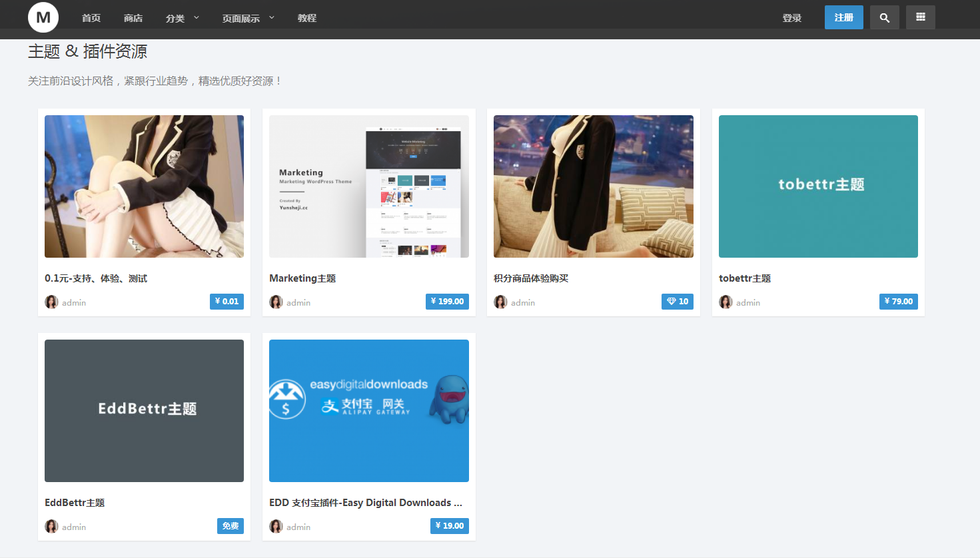Click admin avatar on 0.1元 card
This screenshot has height=558, width=980.
click(51, 302)
